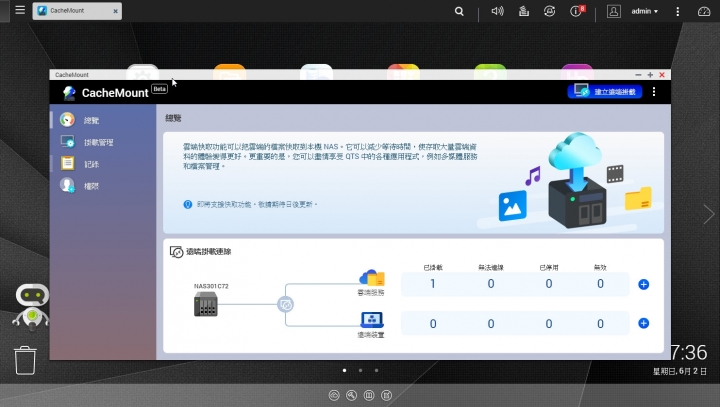
Task: Open background tasks icon in top bar
Action: point(523,11)
